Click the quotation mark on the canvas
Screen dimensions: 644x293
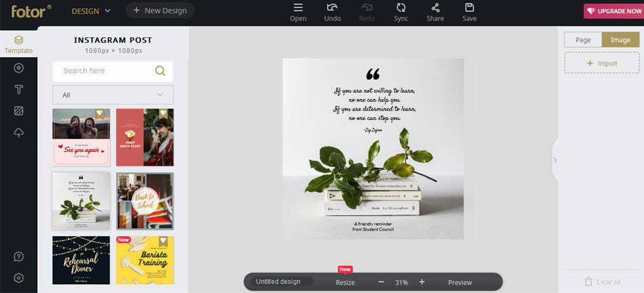[373, 74]
